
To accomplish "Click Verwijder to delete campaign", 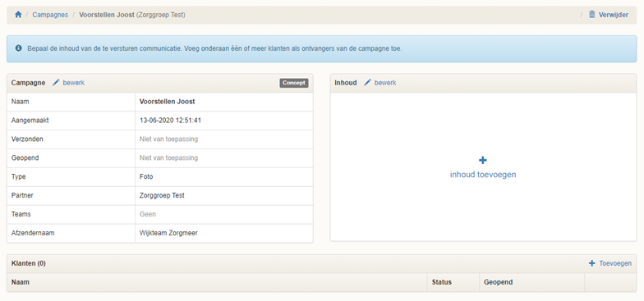I will tap(613, 15).
